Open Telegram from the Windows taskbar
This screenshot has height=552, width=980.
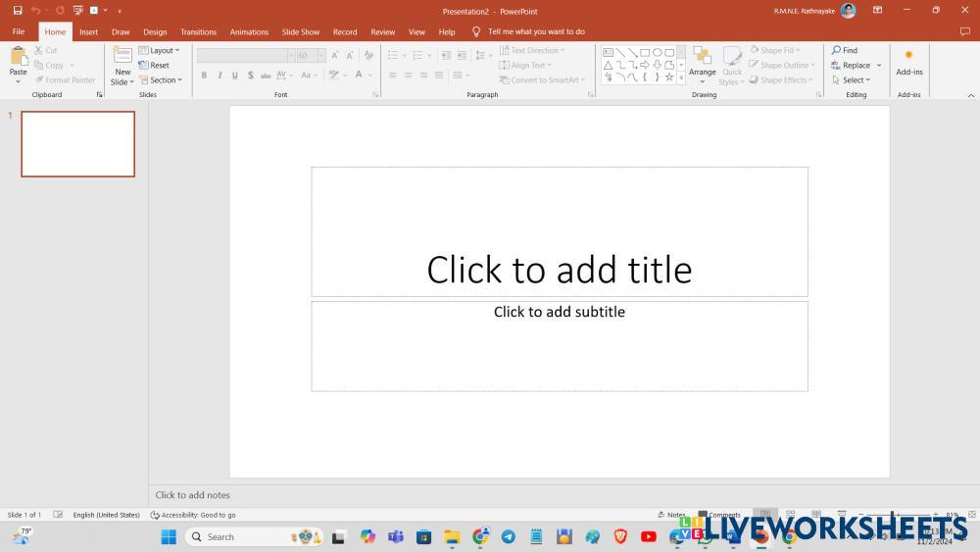[x=508, y=536]
